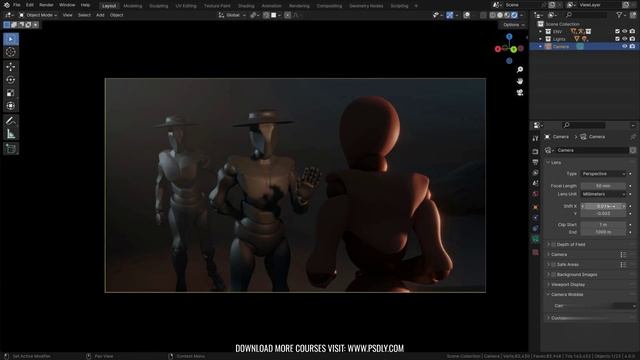Open the outliner filter funnel
This screenshot has height=360, width=640.
point(619,15)
